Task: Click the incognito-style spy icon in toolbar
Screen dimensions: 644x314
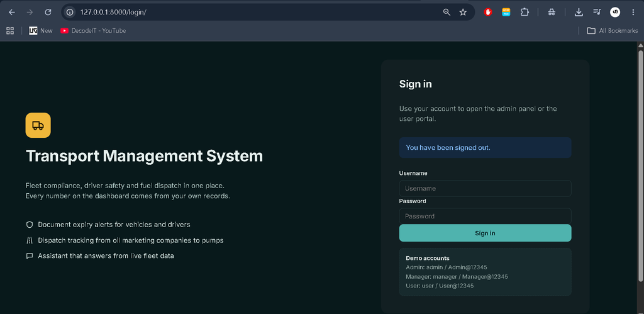Action: tap(552, 13)
